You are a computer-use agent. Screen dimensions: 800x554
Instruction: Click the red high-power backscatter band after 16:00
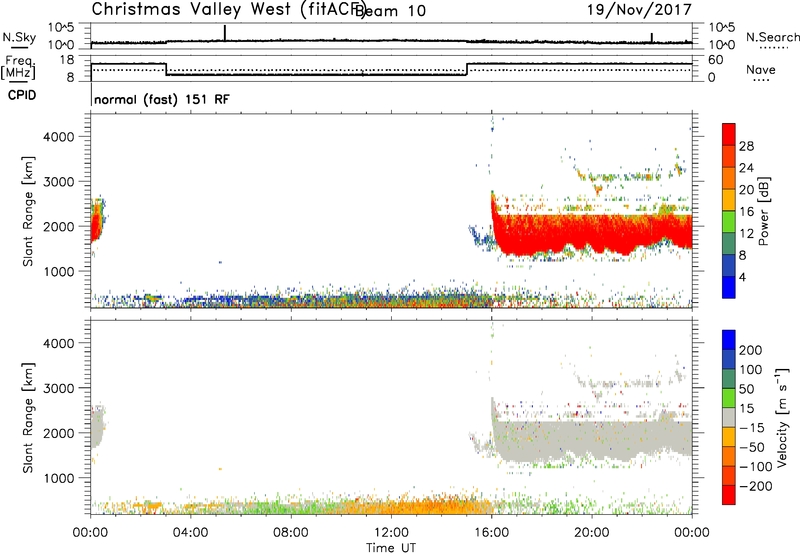pyautogui.click(x=592, y=232)
